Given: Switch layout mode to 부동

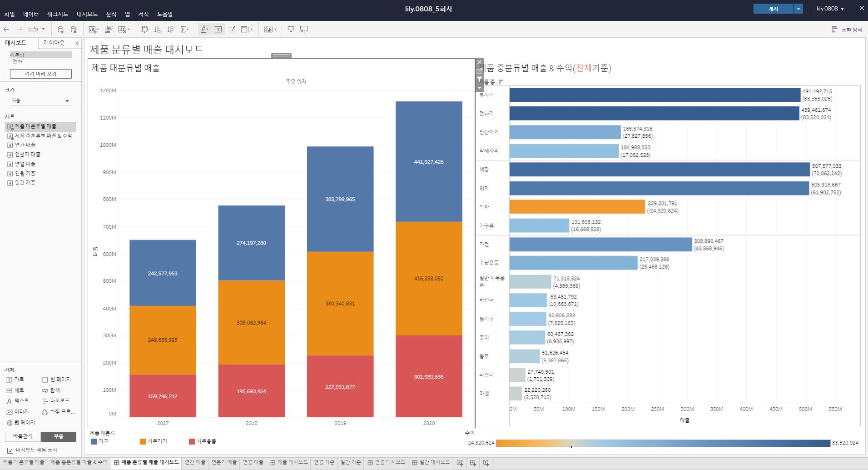Looking at the screenshot, I should tap(59, 436).
